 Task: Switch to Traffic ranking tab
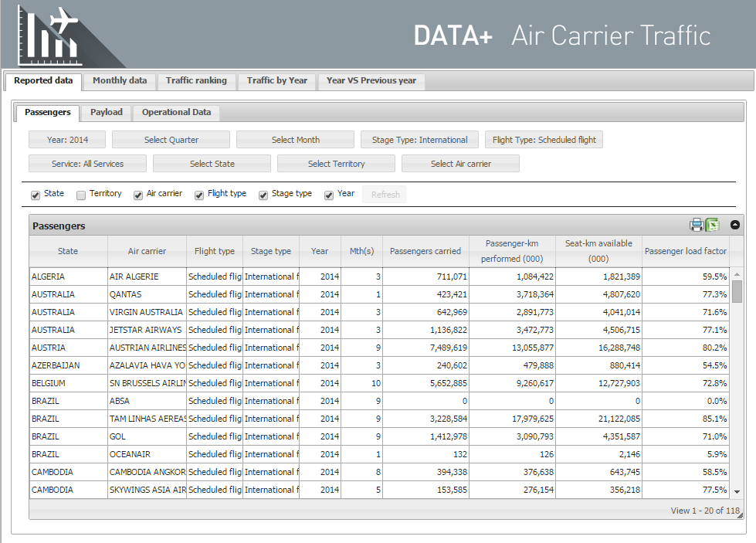(196, 80)
